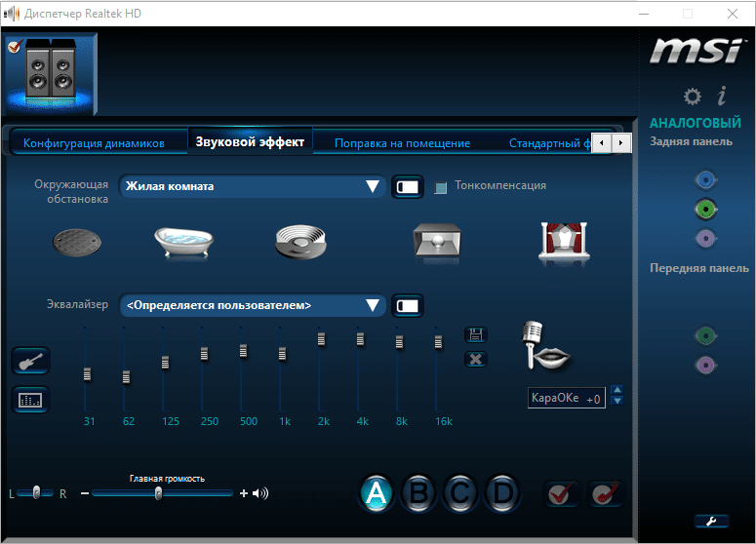Screen dimensions: 756x544
Task: Select sound profile C
Action: 460,493
